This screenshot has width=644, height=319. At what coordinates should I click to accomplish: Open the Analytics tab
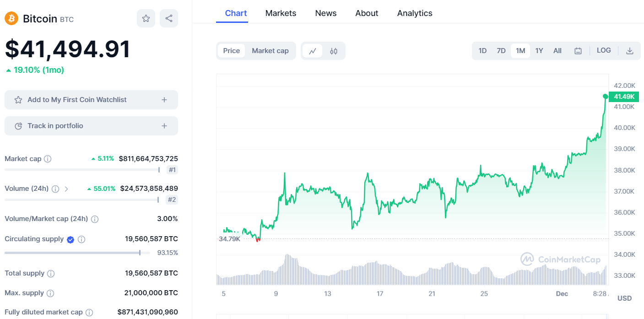point(415,13)
